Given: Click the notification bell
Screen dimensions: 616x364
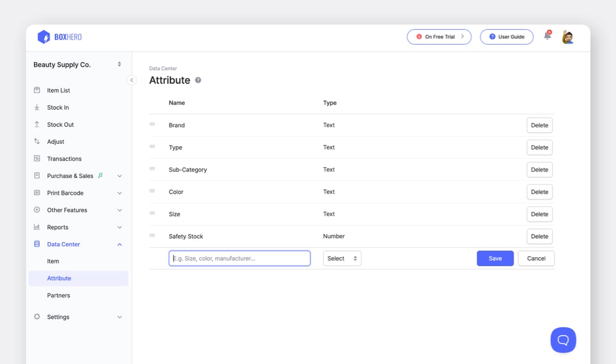Looking at the screenshot, I should pos(547,36).
